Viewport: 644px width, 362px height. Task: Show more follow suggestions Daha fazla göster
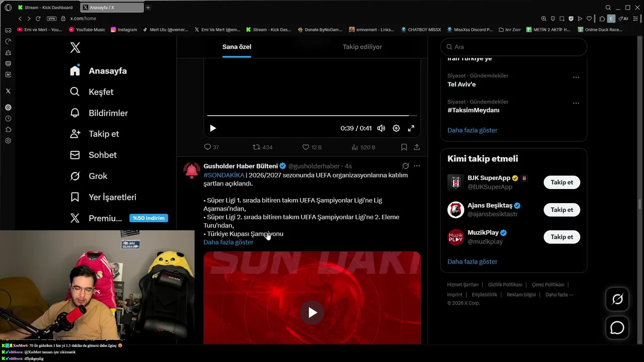(x=472, y=261)
